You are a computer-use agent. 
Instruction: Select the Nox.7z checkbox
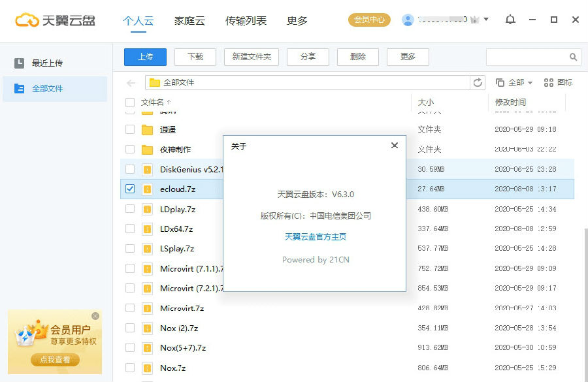129,368
